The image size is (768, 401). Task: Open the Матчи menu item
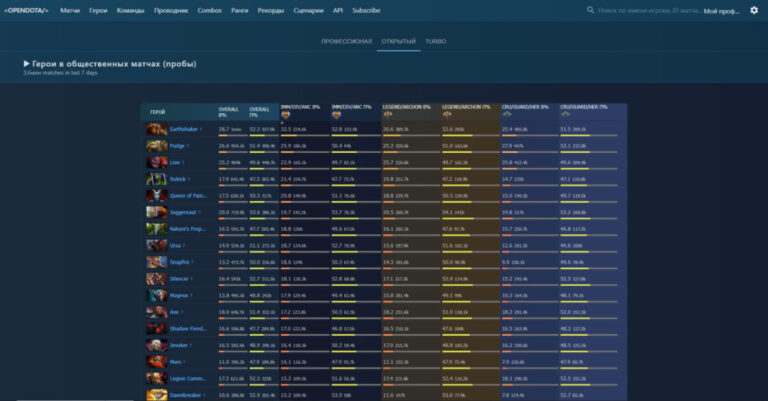(x=70, y=10)
